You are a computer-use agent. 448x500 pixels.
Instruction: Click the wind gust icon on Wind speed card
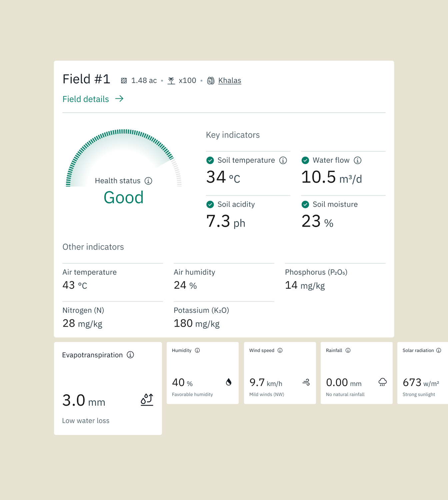point(306,382)
